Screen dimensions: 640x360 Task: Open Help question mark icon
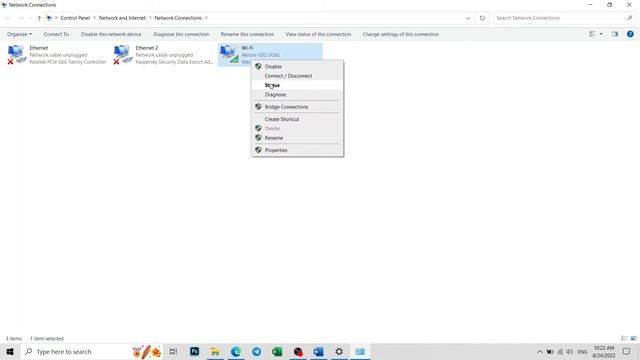630,34
